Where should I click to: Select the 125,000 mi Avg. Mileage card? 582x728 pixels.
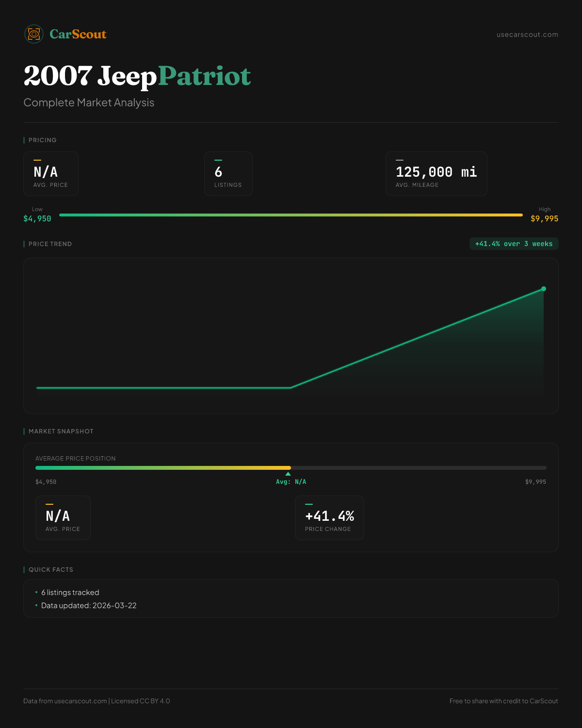[x=436, y=174]
